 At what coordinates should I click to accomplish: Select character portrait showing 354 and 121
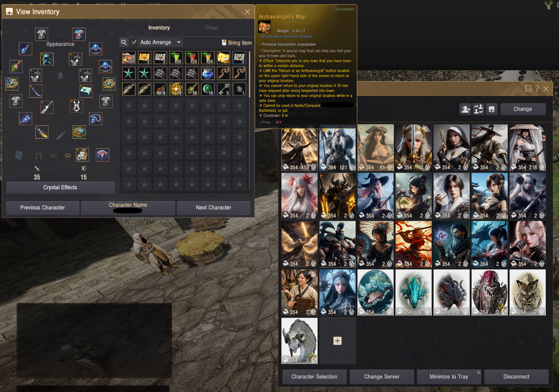(x=338, y=148)
